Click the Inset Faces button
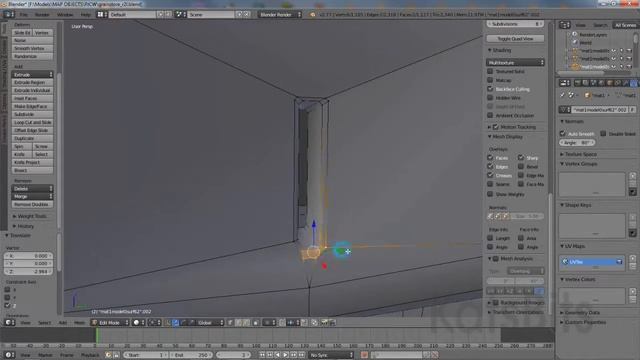The width and height of the screenshot is (640, 360). [x=32, y=98]
